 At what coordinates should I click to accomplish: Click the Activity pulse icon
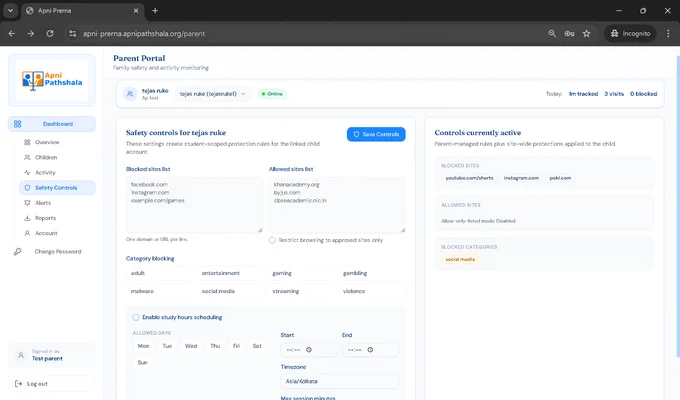27,173
